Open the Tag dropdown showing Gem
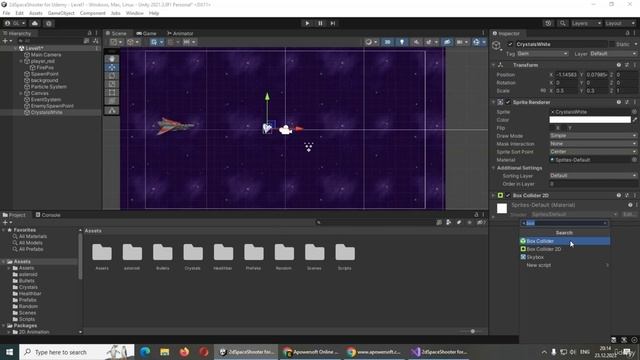This screenshot has height=360, width=640. tap(542, 53)
